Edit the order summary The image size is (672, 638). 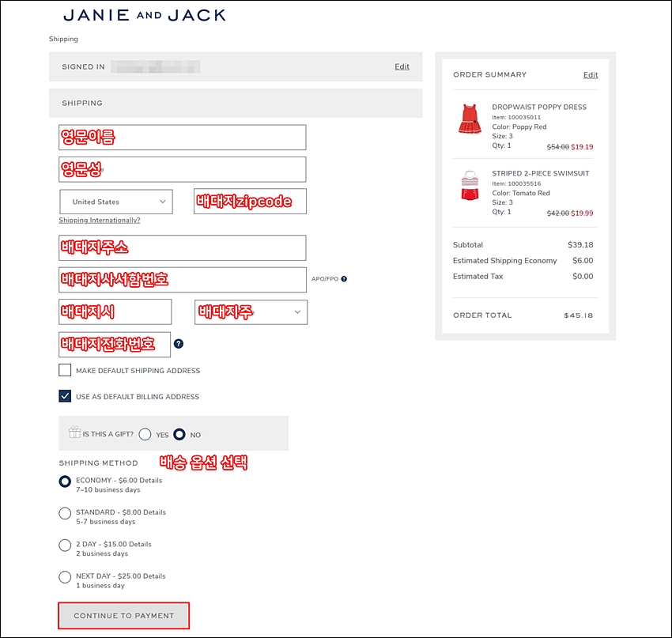[590, 75]
